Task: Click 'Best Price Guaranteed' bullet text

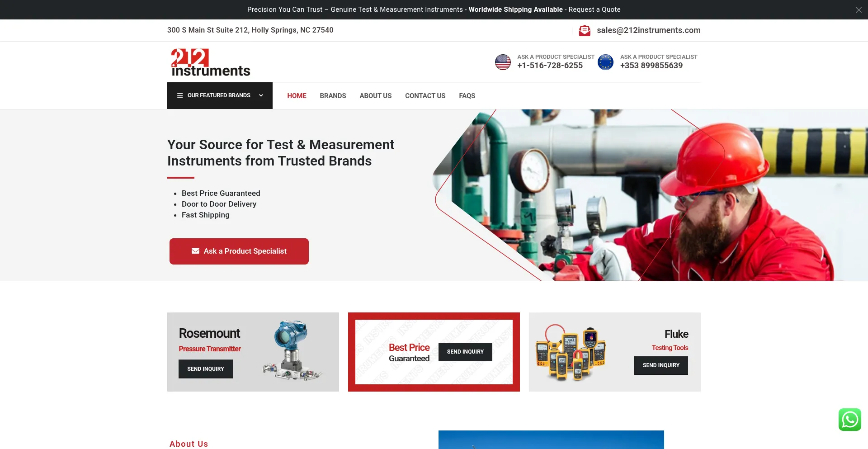Action: 221,194
